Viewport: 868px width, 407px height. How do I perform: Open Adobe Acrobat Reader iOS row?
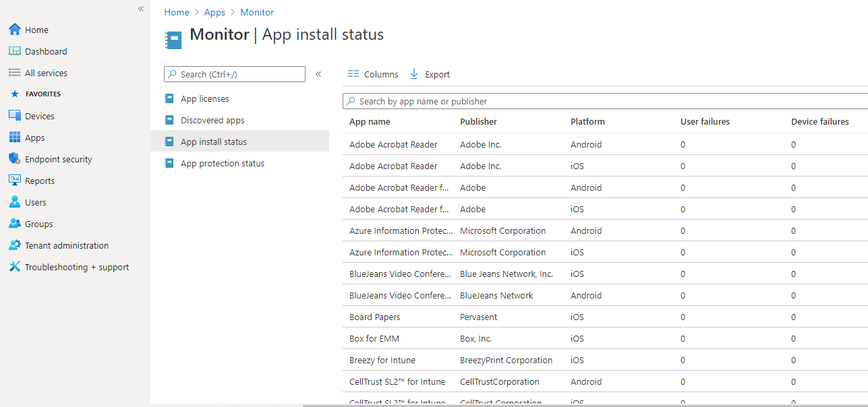pyautogui.click(x=605, y=166)
